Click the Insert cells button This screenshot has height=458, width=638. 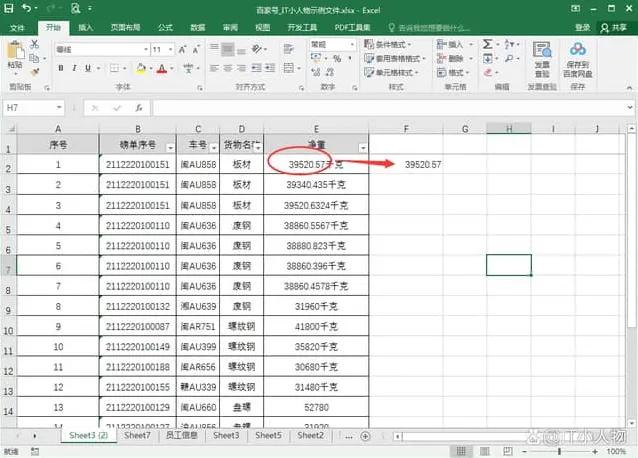click(450, 44)
